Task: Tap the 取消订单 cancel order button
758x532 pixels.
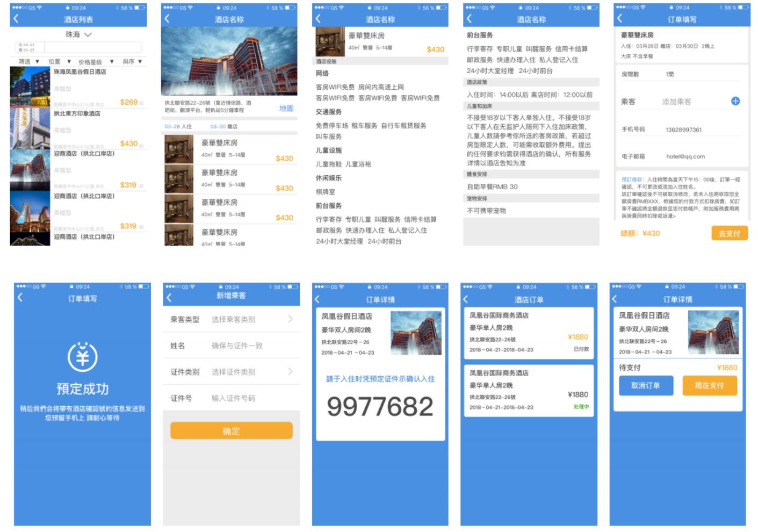Action: tap(645, 385)
